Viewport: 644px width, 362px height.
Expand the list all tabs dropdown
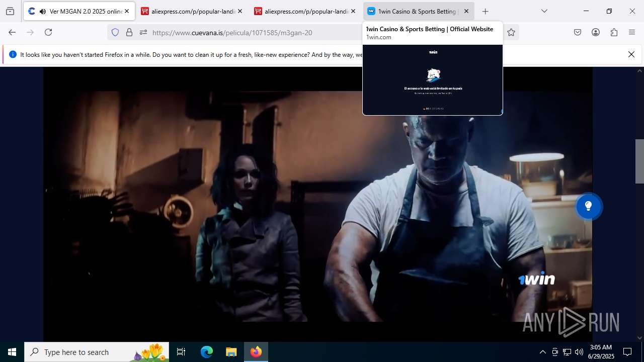point(544,11)
